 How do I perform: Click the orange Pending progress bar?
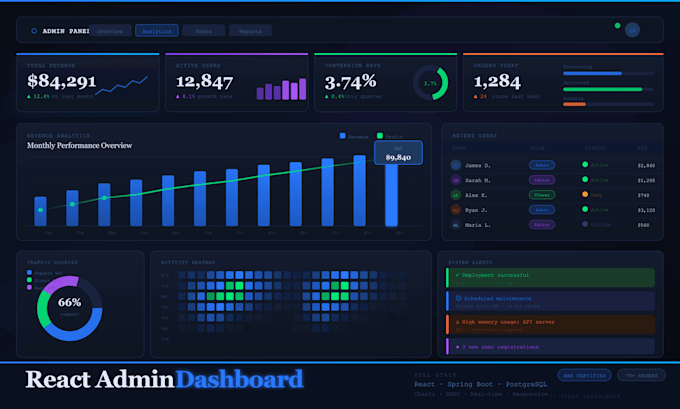[608, 104]
